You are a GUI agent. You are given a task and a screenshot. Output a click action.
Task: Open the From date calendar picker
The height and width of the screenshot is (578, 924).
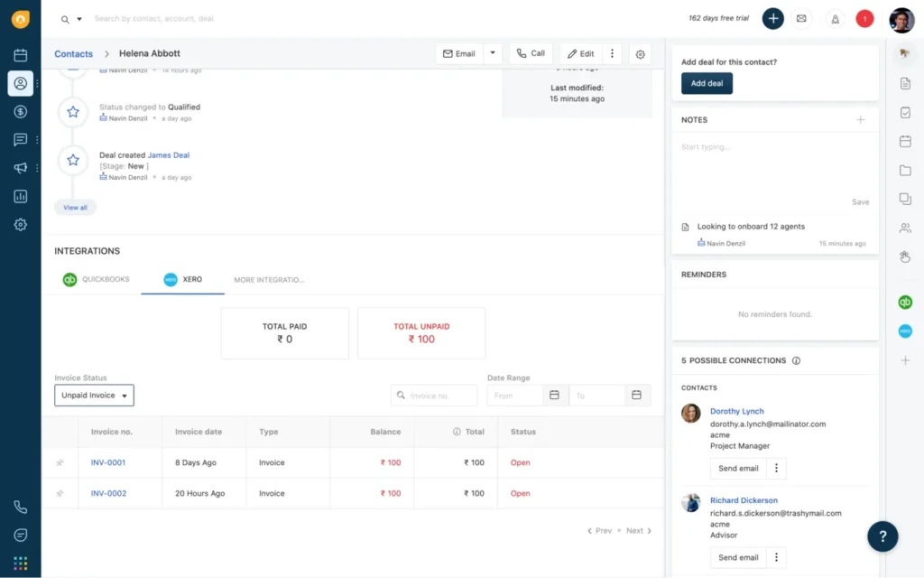click(x=554, y=396)
